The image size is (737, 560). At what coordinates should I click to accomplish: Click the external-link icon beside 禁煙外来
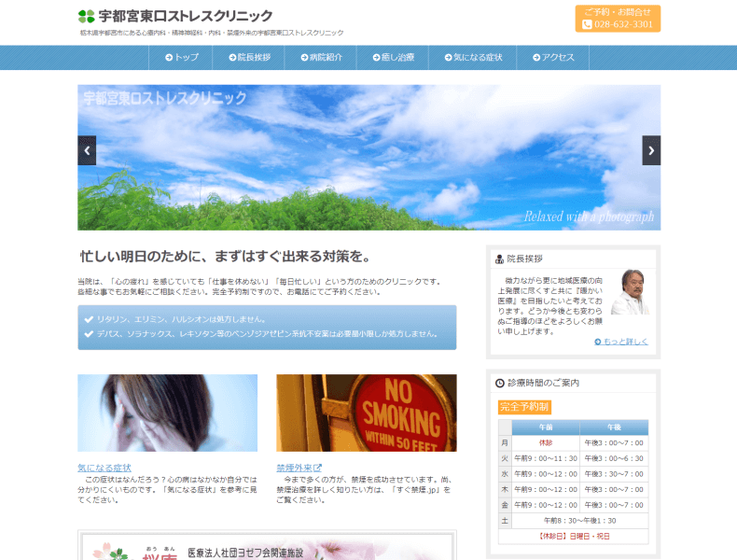click(x=318, y=468)
